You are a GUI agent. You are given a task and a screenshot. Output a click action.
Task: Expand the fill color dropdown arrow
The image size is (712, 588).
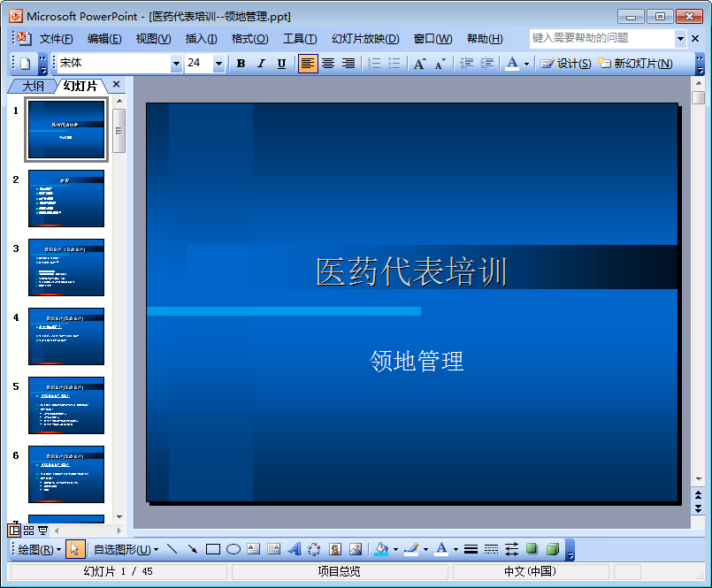[395, 549]
